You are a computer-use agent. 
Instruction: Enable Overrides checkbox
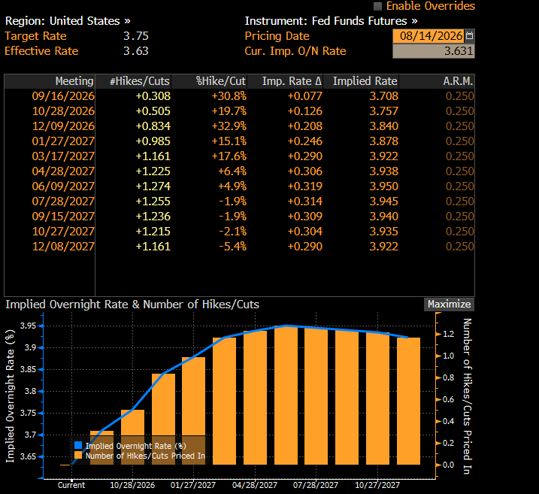(377, 6)
